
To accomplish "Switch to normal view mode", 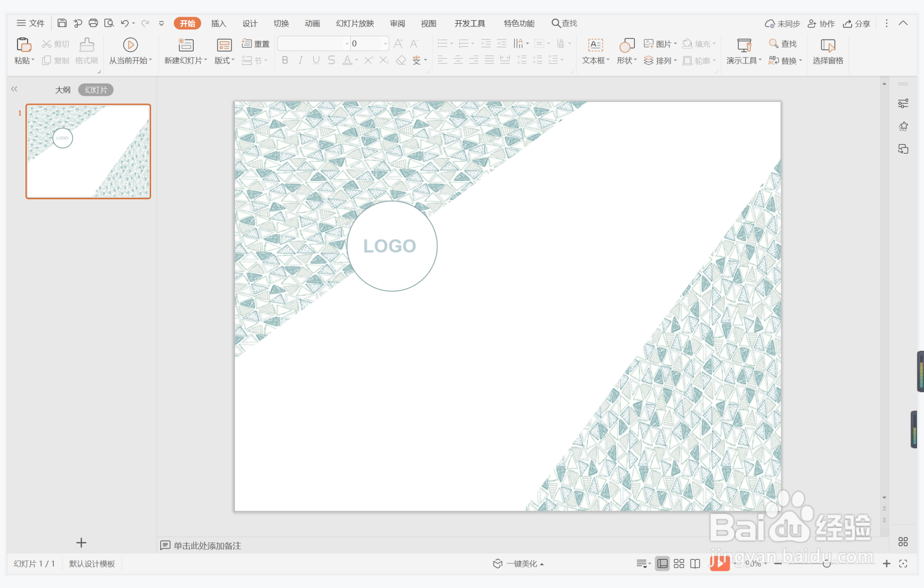I will [663, 563].
